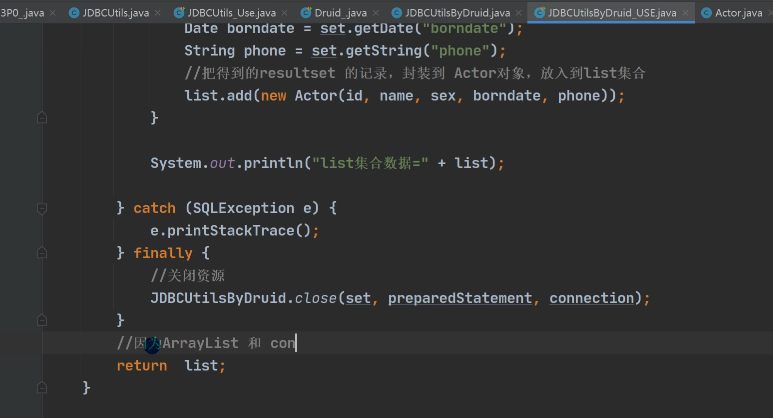Click the class icon on JDBCUtilsByDruid.java tab

[x=397, y=13]
